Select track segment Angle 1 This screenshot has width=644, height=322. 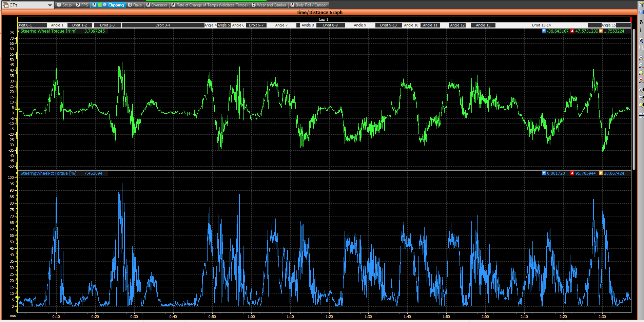(57, 25)
